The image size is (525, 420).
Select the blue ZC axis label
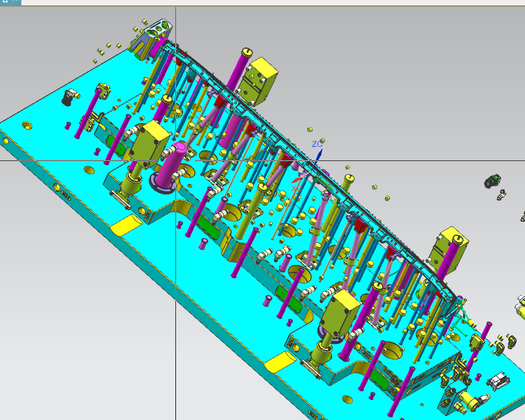317,144
